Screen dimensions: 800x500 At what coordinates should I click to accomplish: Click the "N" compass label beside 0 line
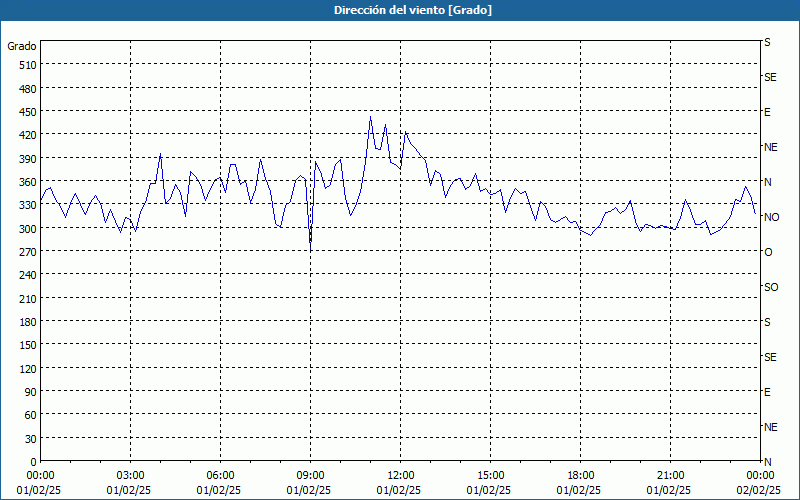coord(768,462)
